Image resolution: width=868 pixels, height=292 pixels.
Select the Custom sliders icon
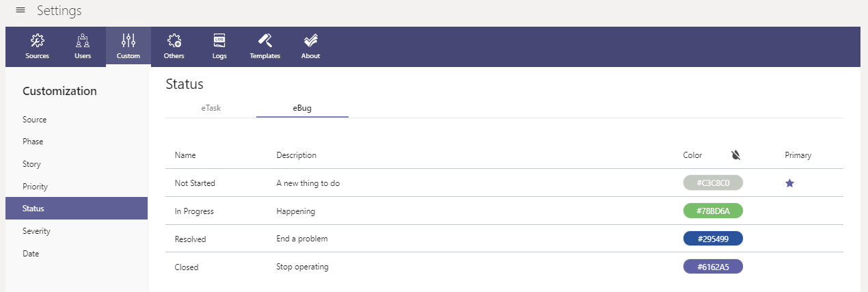[128, 41]
